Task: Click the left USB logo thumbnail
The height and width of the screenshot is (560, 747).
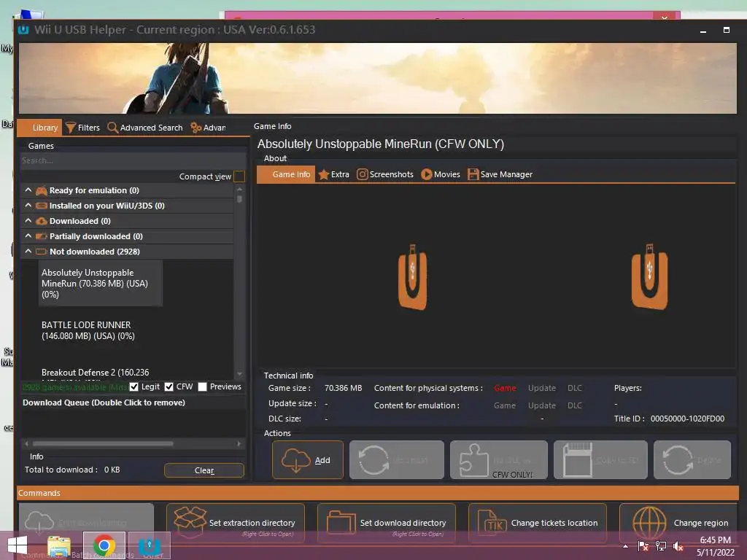Action: [413, 277]
